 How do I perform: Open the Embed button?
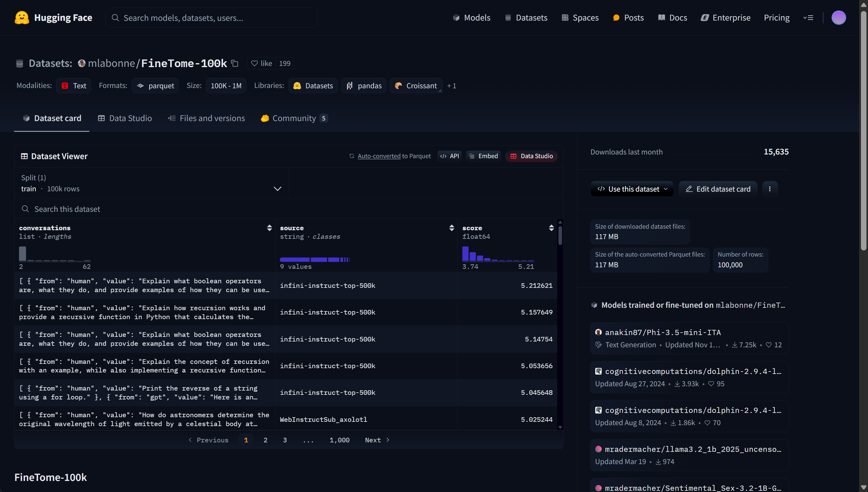click(x=483, y=156)
